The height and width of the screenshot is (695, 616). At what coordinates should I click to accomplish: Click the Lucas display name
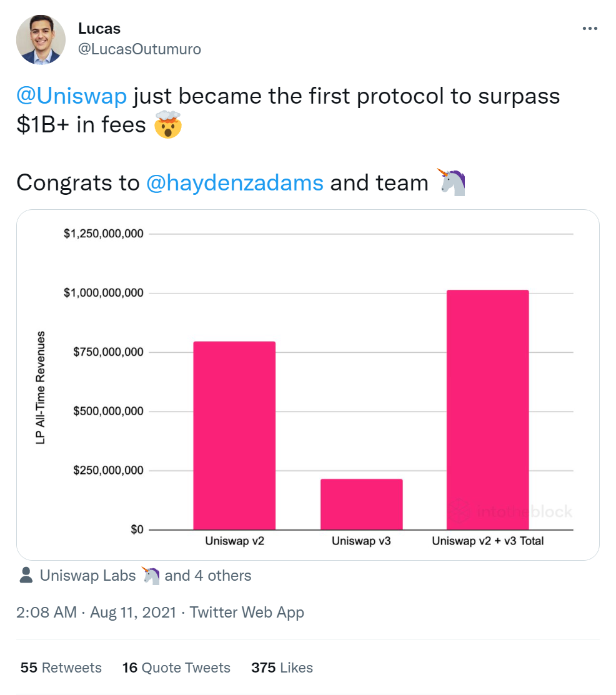99,28
